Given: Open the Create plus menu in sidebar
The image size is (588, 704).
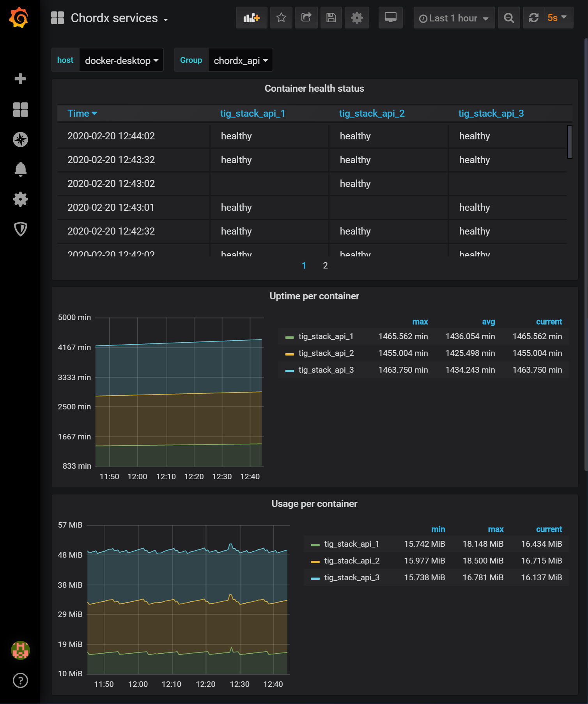Looking at the screenshot, I should [x=20, y=79].
